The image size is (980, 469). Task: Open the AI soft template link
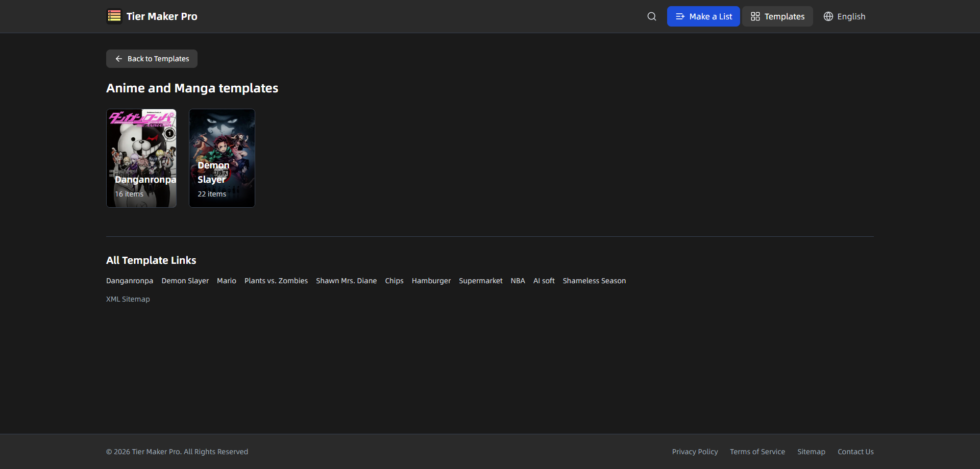click(544, 281)
